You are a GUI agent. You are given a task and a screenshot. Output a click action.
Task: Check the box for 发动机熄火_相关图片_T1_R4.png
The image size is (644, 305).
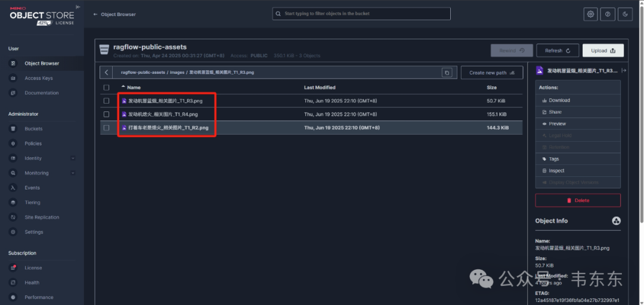point(107,114)
